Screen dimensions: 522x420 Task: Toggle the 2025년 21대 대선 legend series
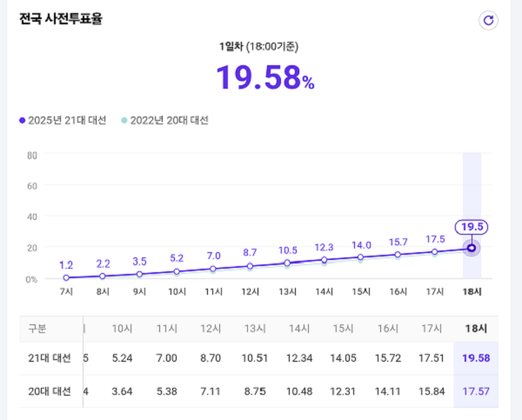point(63,120)
